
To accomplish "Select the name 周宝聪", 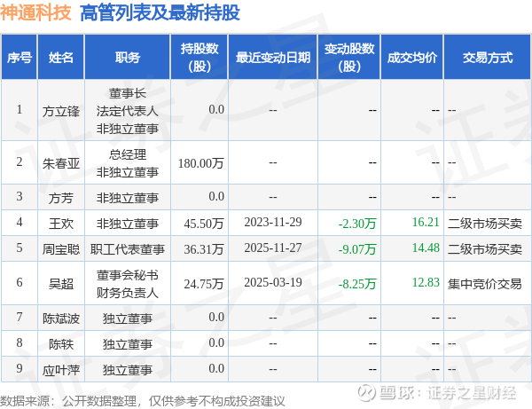I will [x=60, y=249].
